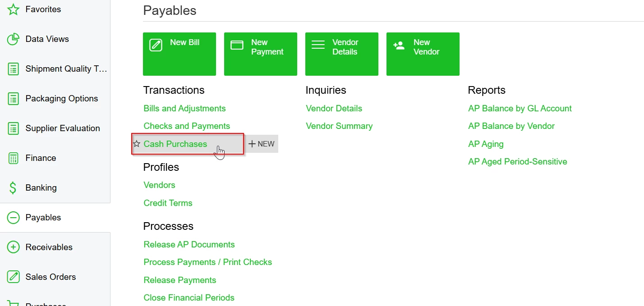Viewport: 644px width, 306px height.
Task: Select Data Views menu item
Action: (x=55, y=39)
